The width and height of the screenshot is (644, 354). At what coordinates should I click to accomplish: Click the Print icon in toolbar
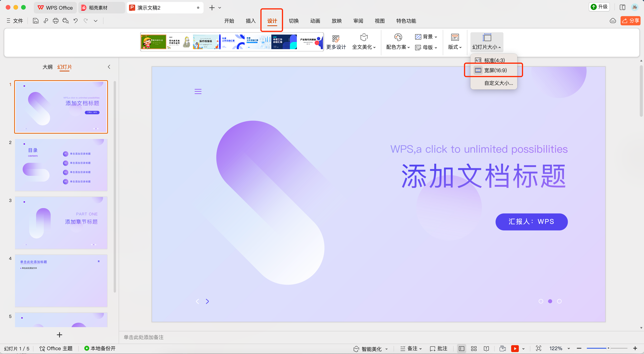pyautogui.click(x=55, y=21)
